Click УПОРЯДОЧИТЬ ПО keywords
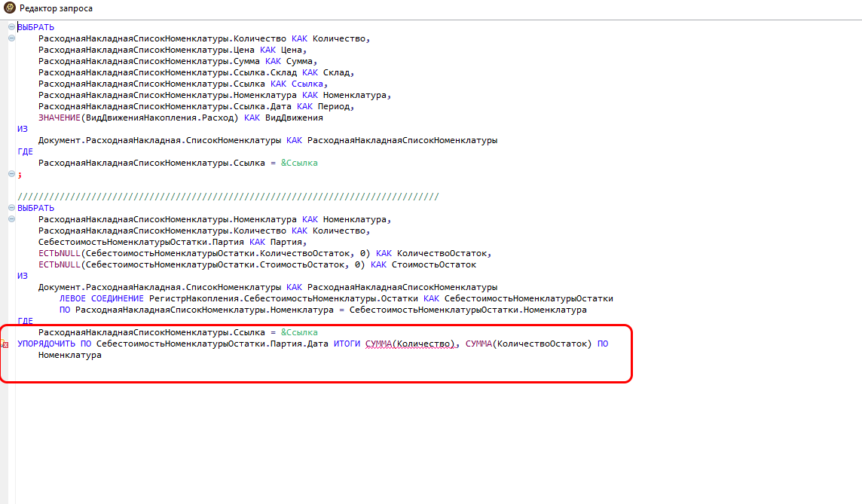 pyautogui.click(x=54, y=344)
